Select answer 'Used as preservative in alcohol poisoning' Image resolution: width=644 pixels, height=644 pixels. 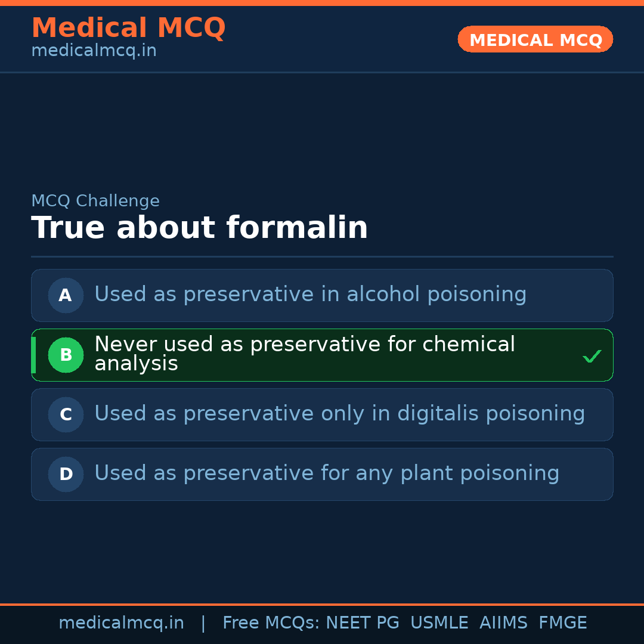tap(310, 295)
